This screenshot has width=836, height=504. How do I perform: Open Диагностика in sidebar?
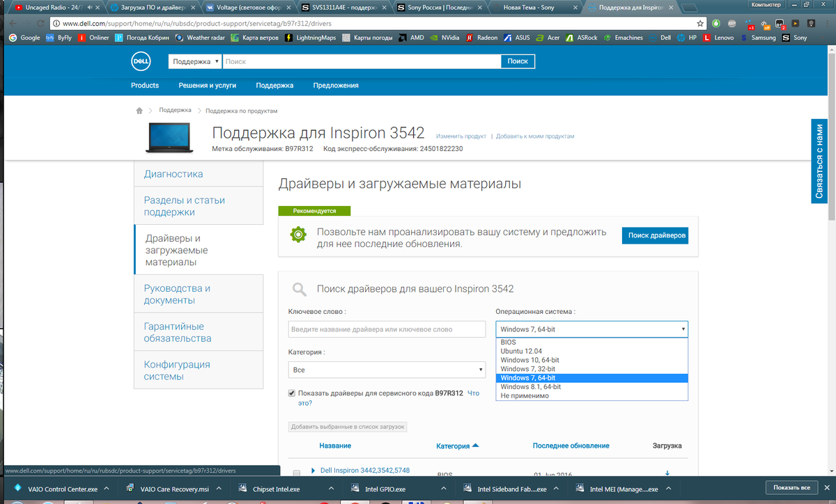pyautogui.click(x=199, y=174)
